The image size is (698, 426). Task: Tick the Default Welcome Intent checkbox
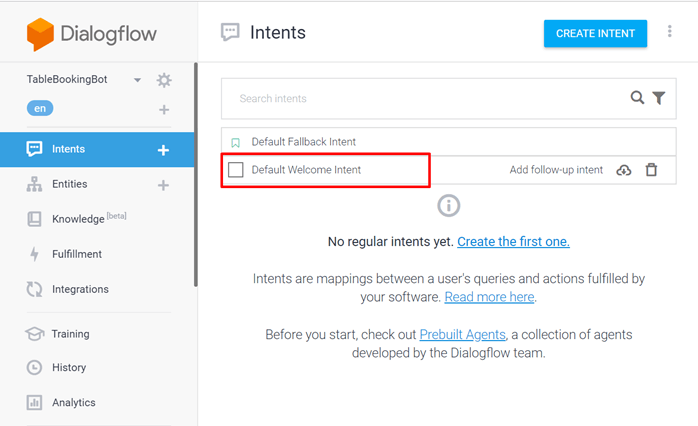[x=235, y=170]
